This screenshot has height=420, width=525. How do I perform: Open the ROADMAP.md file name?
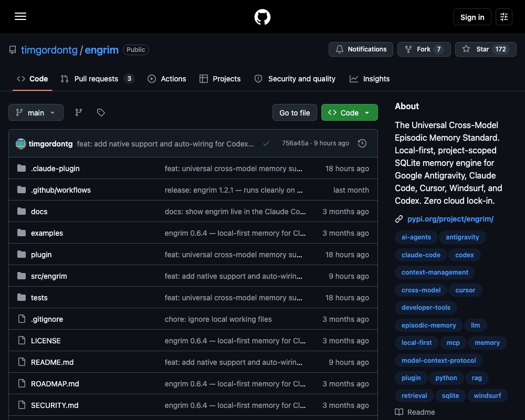(55, 383)
